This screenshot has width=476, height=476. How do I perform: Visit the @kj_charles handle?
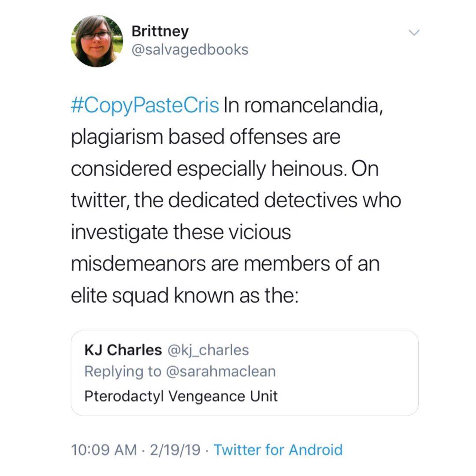pos(208,350)
